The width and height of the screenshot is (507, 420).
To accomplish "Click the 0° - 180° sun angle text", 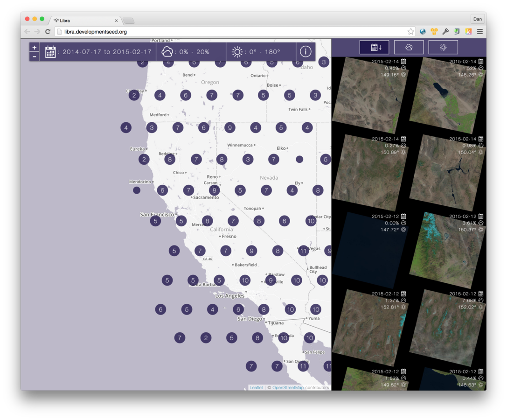I will (264, 52).
